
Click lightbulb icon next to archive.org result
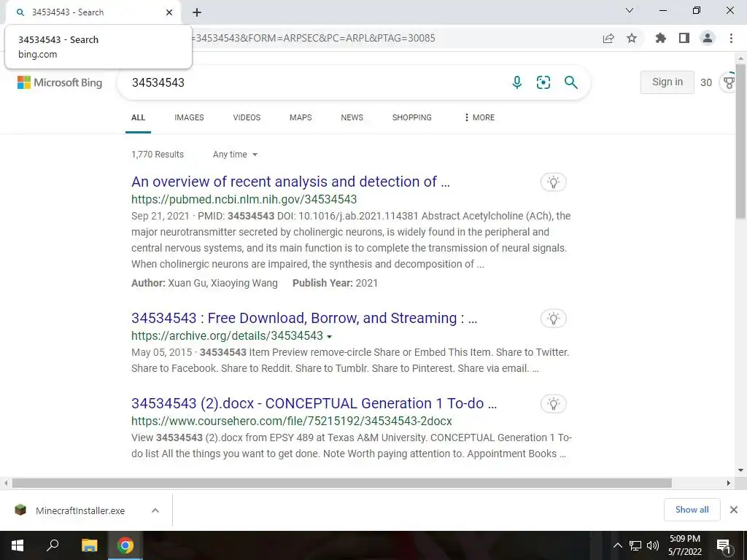[x=553, y=319]
